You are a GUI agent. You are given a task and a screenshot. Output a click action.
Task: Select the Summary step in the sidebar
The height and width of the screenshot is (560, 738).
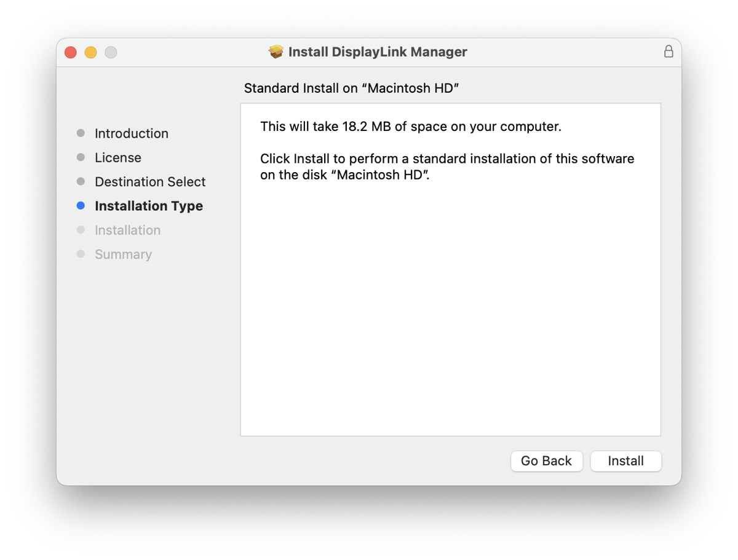click(x=123, y=254)
